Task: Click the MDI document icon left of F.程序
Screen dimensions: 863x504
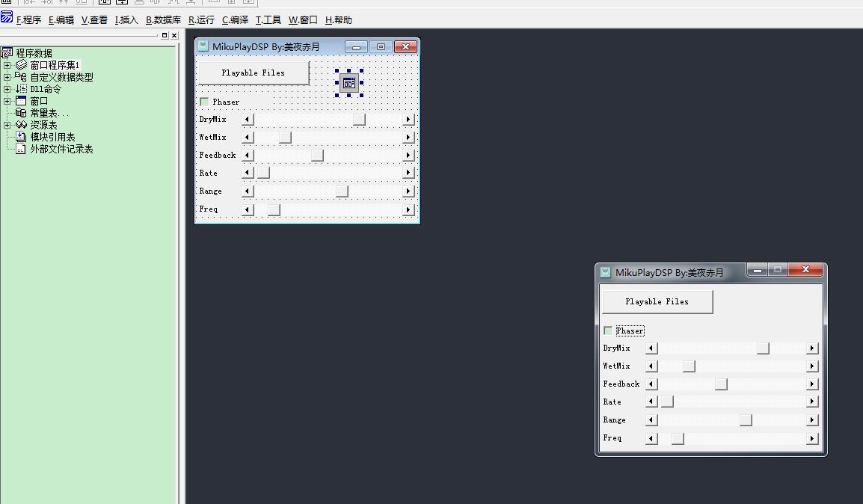Action: point(7,18)
